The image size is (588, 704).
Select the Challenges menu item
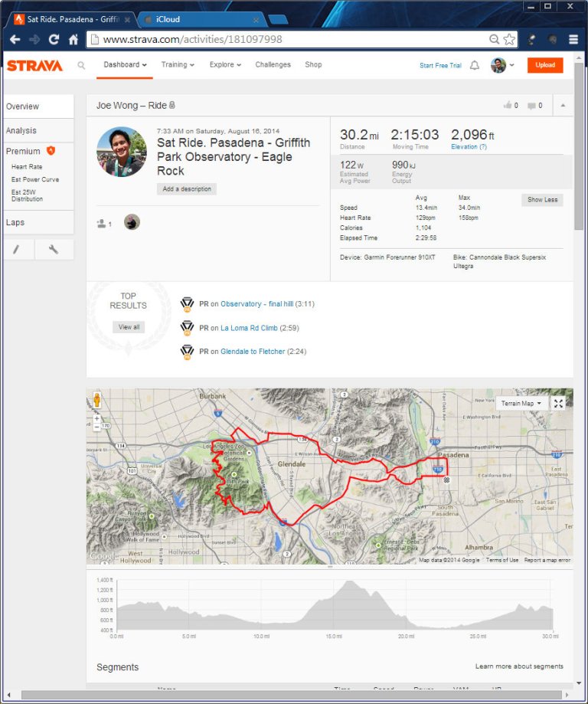coord(273,66)
